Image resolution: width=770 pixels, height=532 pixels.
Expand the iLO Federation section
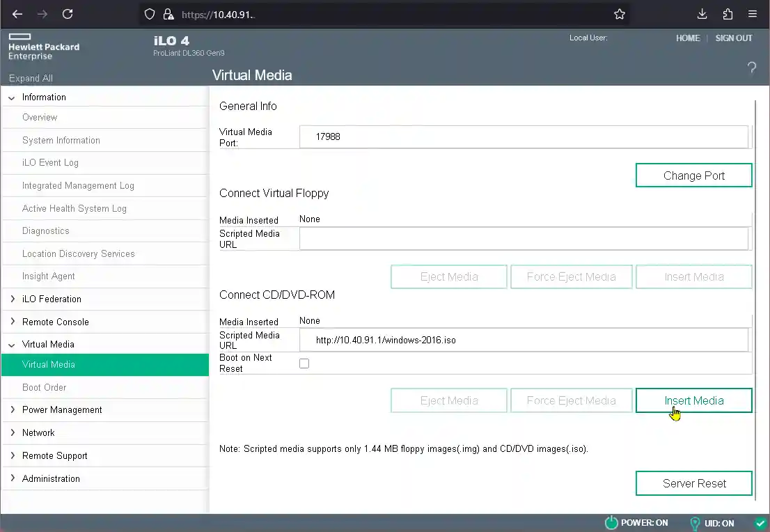(13, 299)
